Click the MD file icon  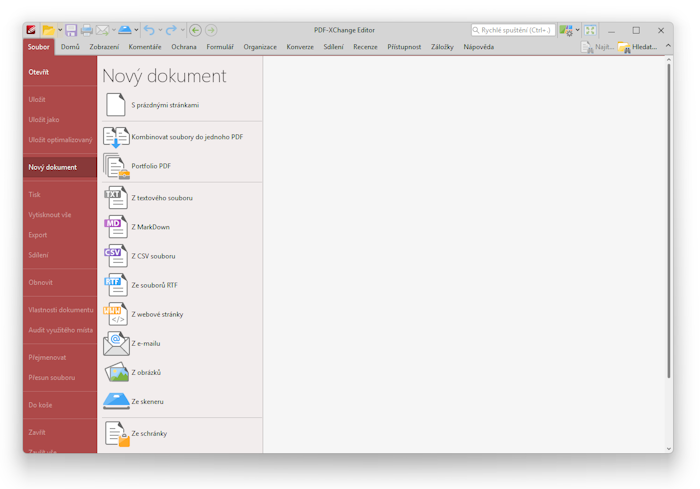point(116,227)
